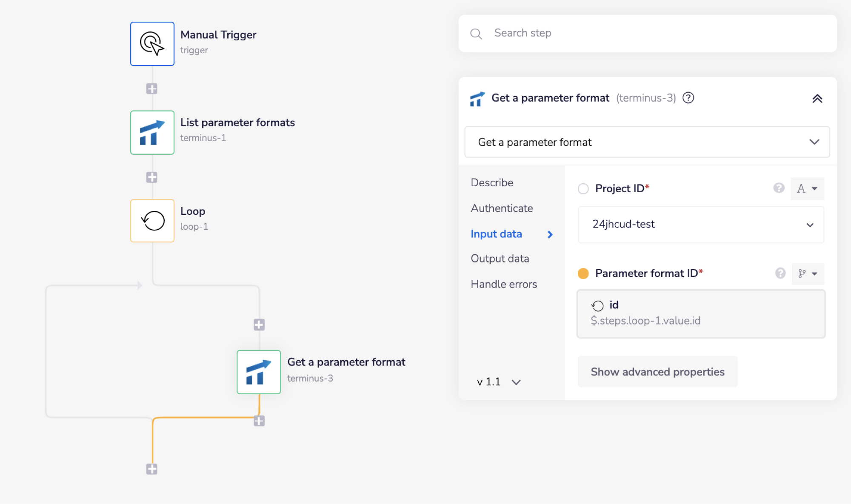Select the Manual Trigger step icon
The image size is (851, 504).
152,44
